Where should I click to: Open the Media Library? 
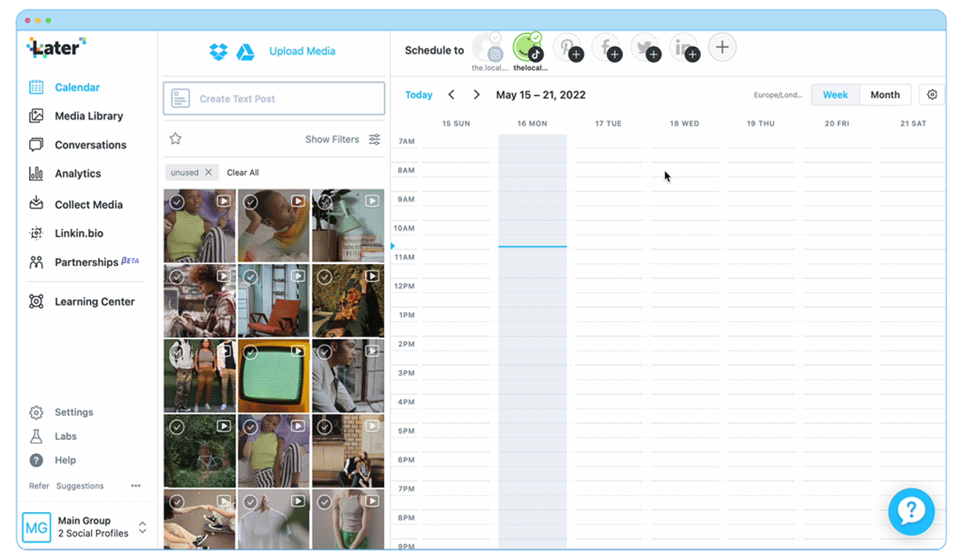76,115
